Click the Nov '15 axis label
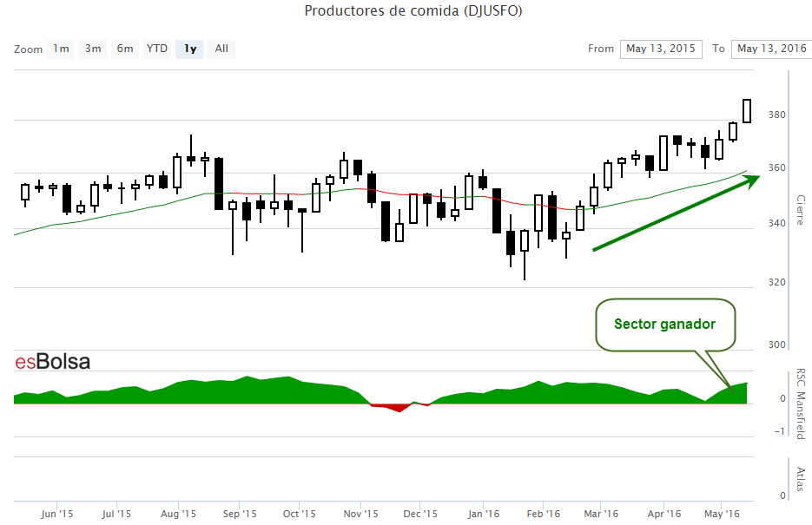The width and height of the screenshot is (812, 525). [x=361, y=514]
